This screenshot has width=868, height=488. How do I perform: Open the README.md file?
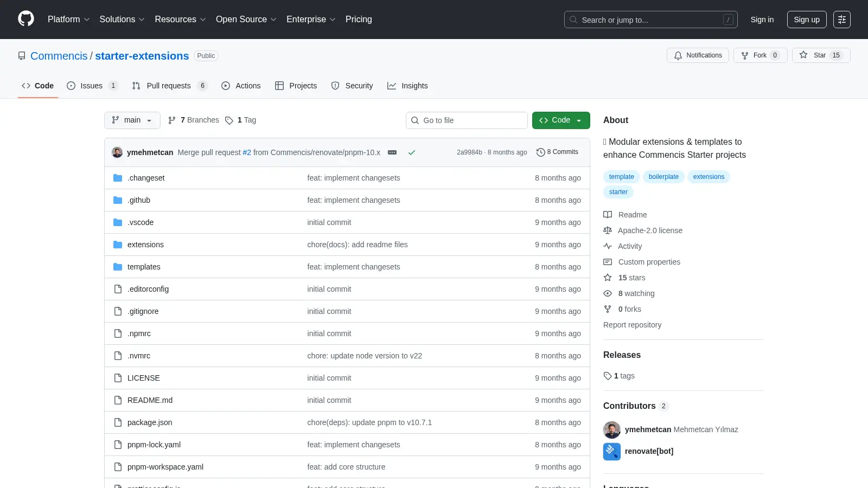point(150,400)
